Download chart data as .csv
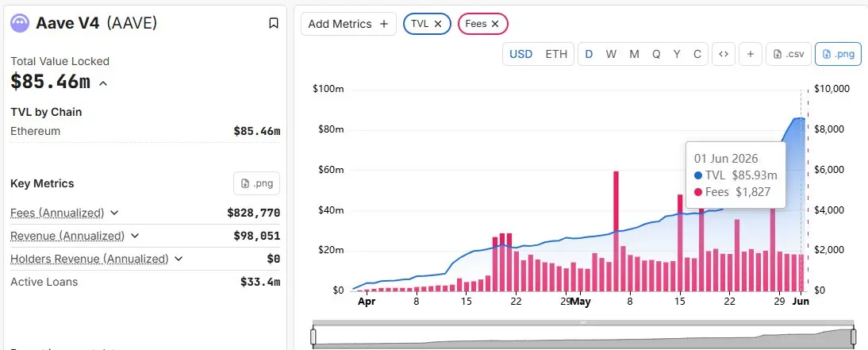868x350 pixels. pyautogui.click(x=789, y=54)
